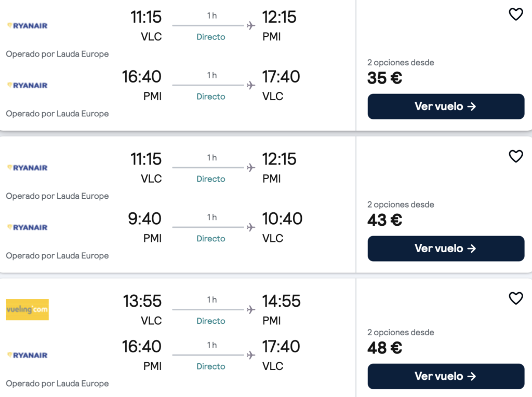Save the 35 € flight with heart icon
532x397 pixels.
point(516,14)
